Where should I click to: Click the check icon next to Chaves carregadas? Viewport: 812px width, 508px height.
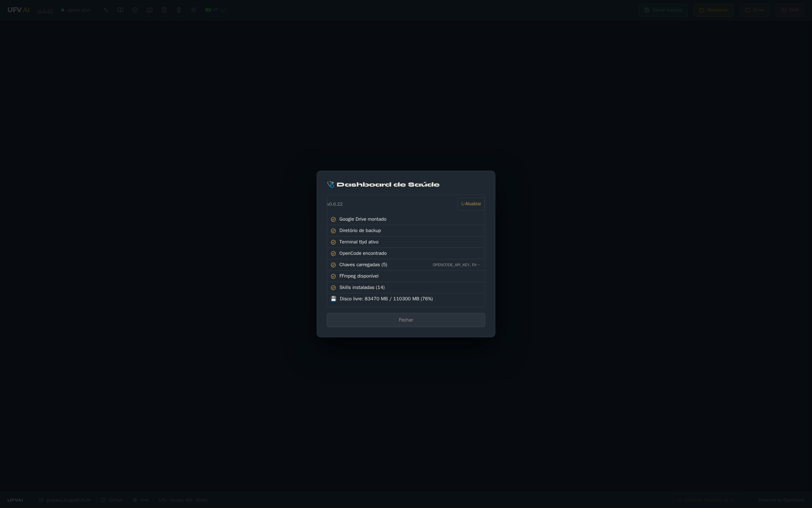(333, 265)
